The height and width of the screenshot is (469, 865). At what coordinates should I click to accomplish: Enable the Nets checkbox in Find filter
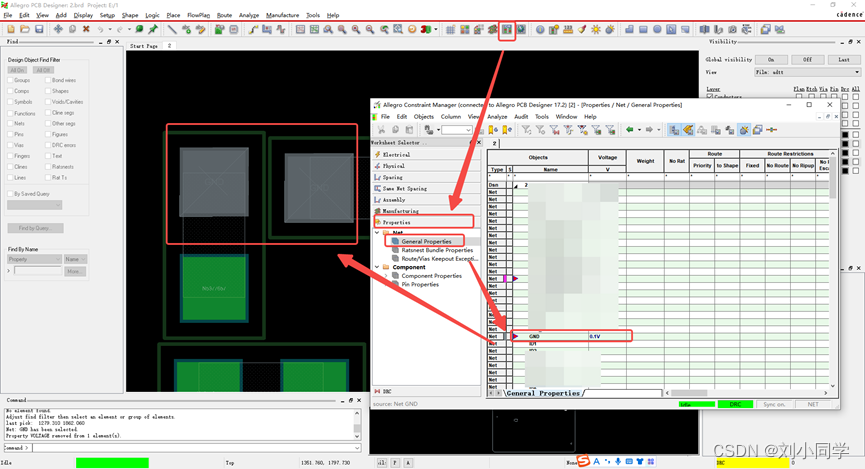(11, 123)
